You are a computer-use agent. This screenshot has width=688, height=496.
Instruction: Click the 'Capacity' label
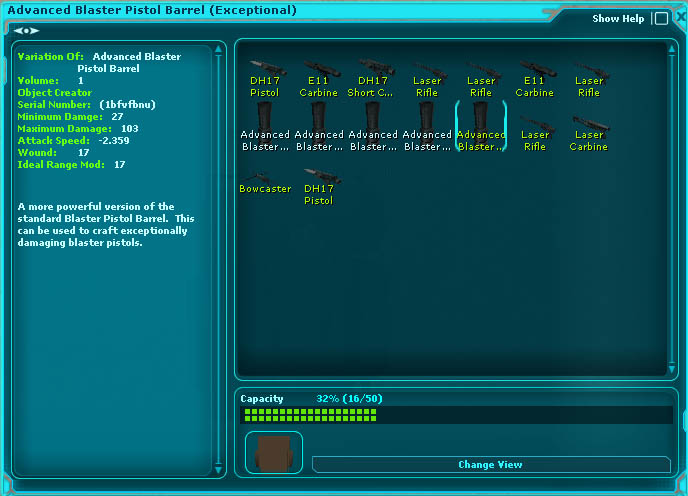(262, 399)
